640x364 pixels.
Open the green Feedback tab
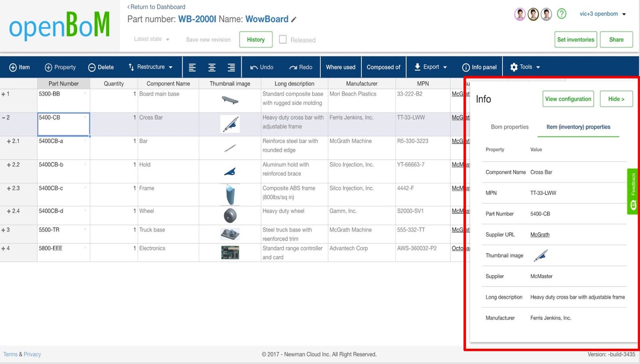point(633,191)
